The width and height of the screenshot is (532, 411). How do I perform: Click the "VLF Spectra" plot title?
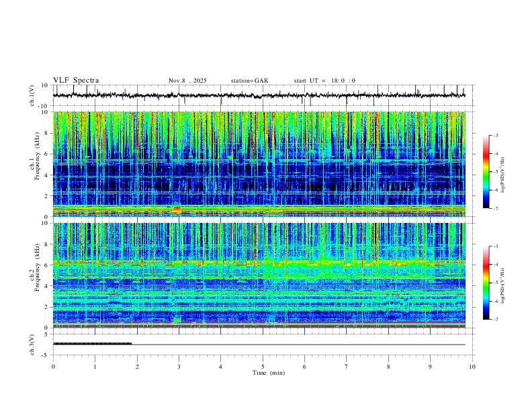coord(76,81)
